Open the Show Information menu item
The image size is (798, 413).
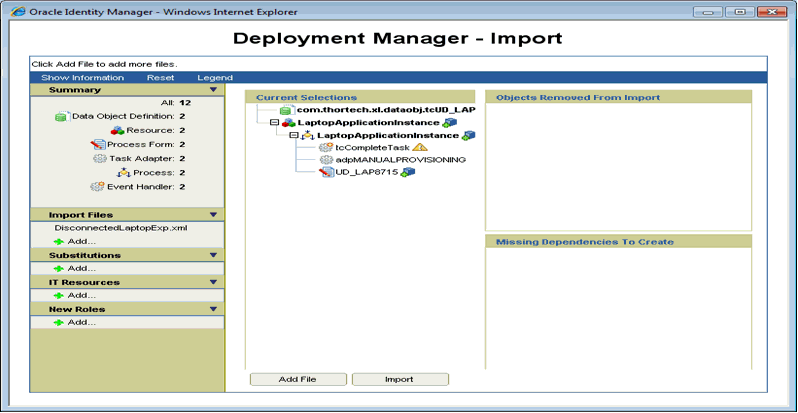tap(82, 78)
